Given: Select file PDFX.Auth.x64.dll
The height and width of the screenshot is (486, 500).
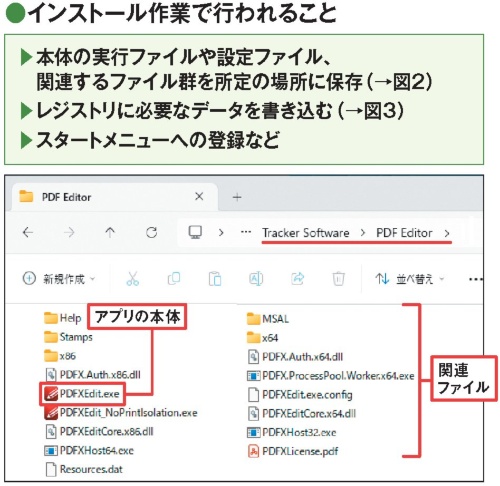Looking at the screenshot, I should [295, 357].
